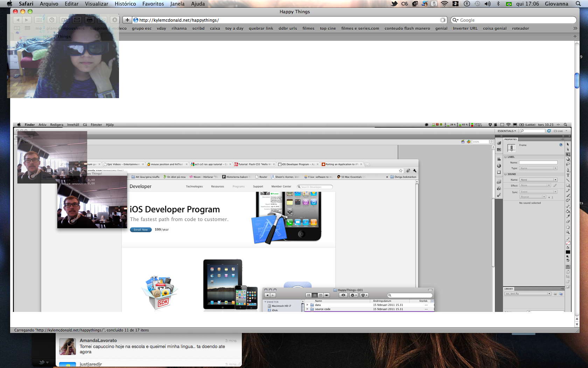Screen dimensions: 588x368
Task: Click Quick Look eye in HappyThings-001 window
Action: tap(343, 295)
